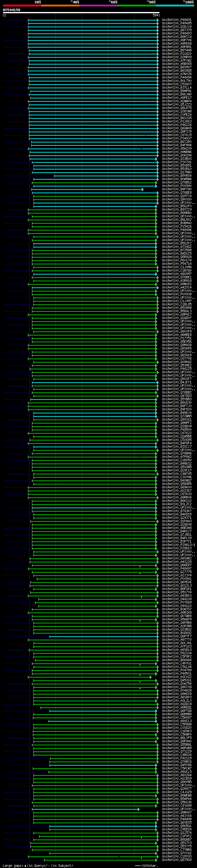The height and width of the screenshot is (868, 197).
Task: Select hit UniRef100_Q33BU3
Action: [x=176, y=159]
